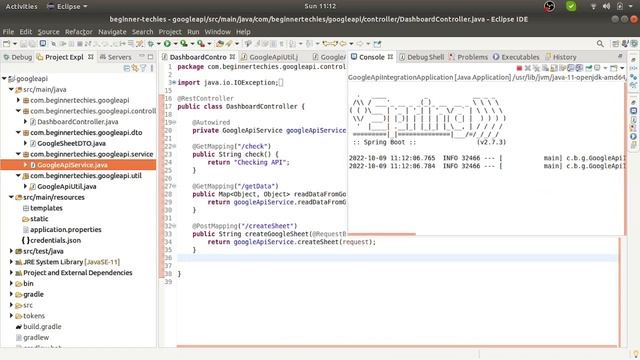The height and width of the screenshot is (360, 640).
Task: Collapse the googleapi project node
Action: pyautogui.click(x=4, y=78)
